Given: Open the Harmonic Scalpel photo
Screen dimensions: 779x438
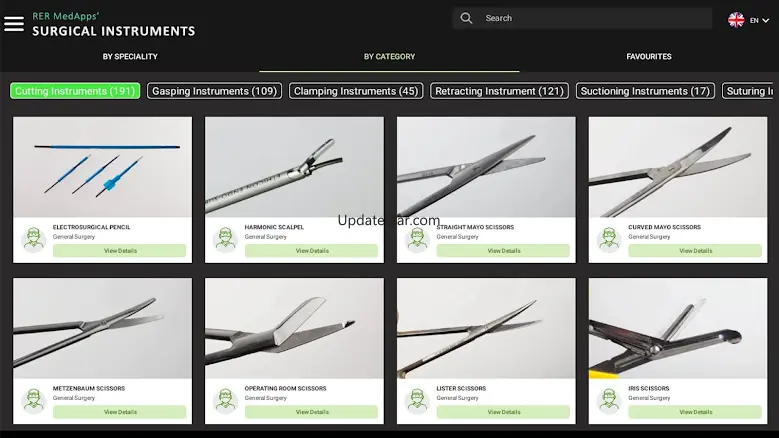Looking at the screenshot, I should [x=294, y=167].
